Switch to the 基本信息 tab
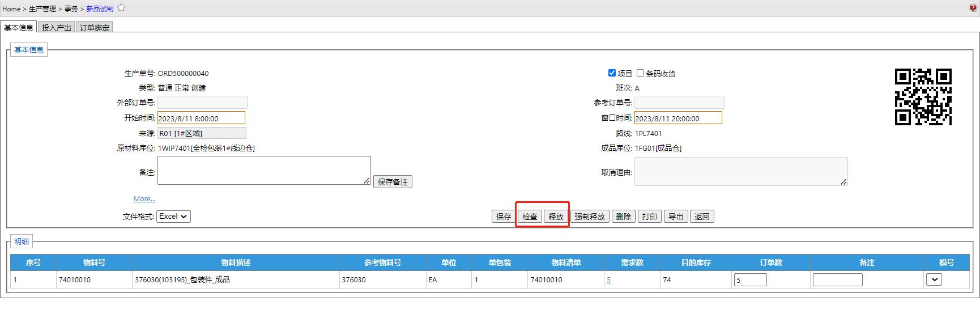 (19, 27)
